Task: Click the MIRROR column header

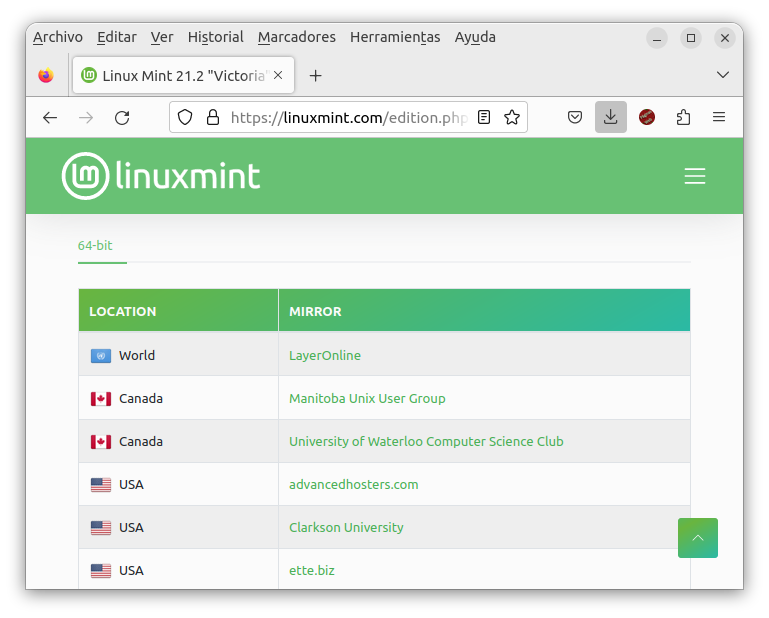Action: pyautogui.click(x=484, y=310)
